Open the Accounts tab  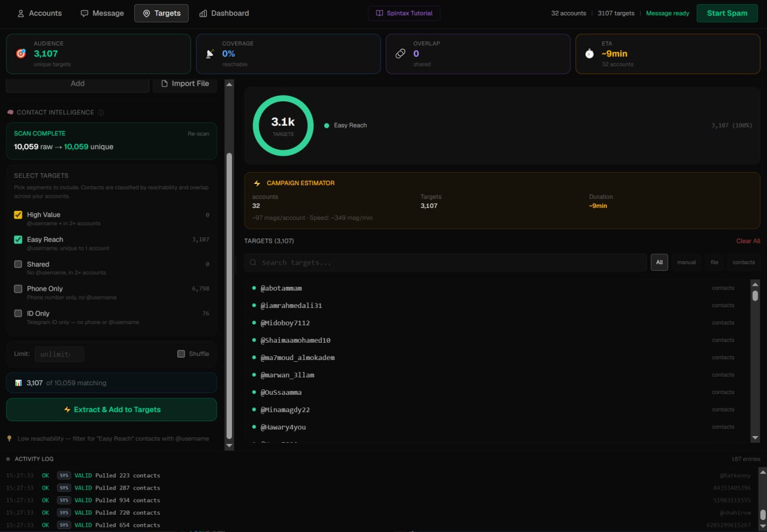39,13
